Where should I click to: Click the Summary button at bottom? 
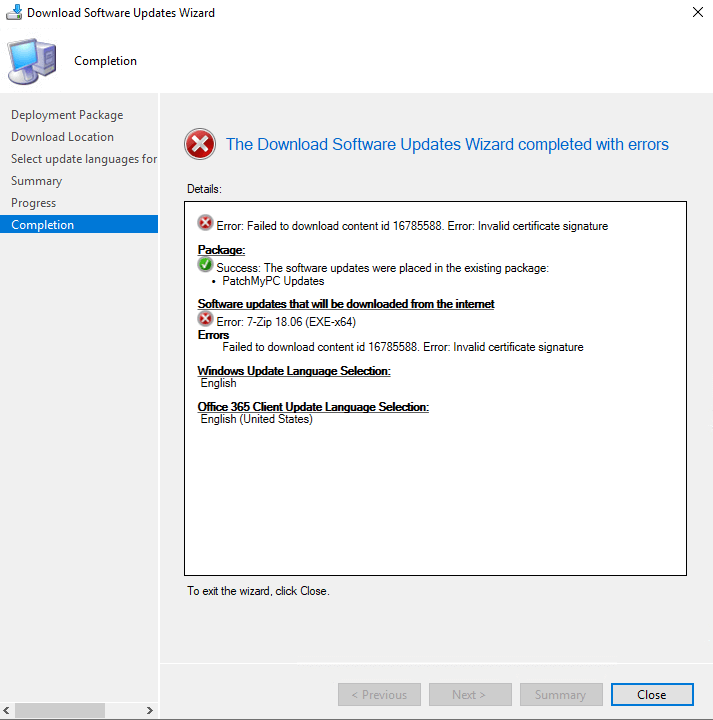point(561,694)
